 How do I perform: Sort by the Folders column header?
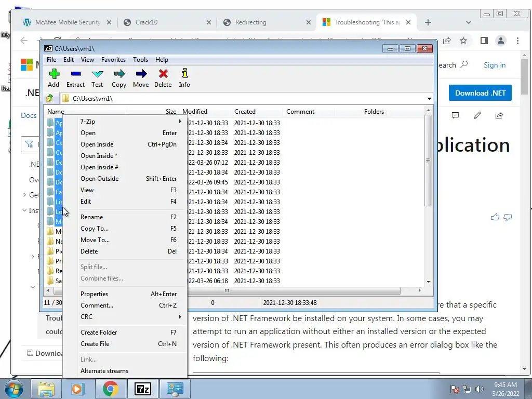coord(361,112)
